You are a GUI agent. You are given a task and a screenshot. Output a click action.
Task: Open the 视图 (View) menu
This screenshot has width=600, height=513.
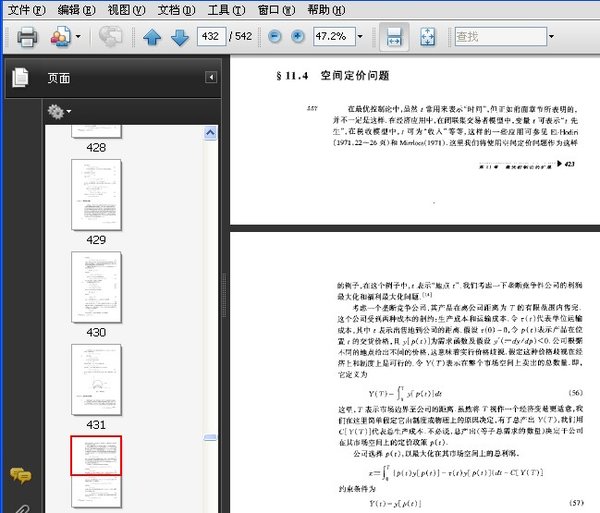coord(127,10)
